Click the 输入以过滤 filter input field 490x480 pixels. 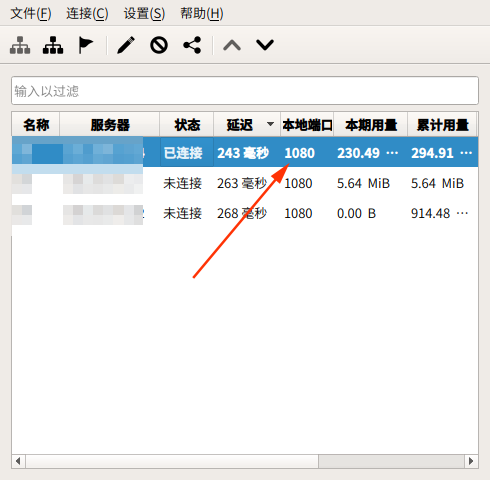(x=245, y=91)
